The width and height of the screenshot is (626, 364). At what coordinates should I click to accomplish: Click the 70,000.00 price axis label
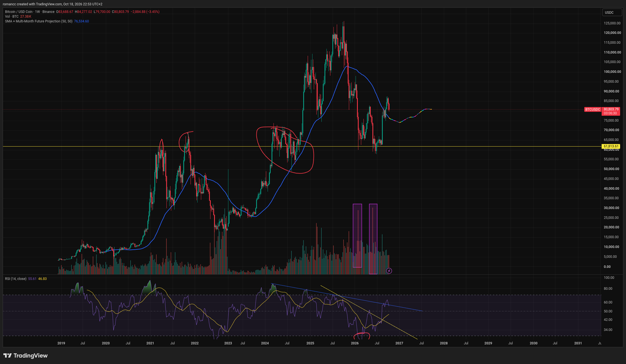point(611,130)
